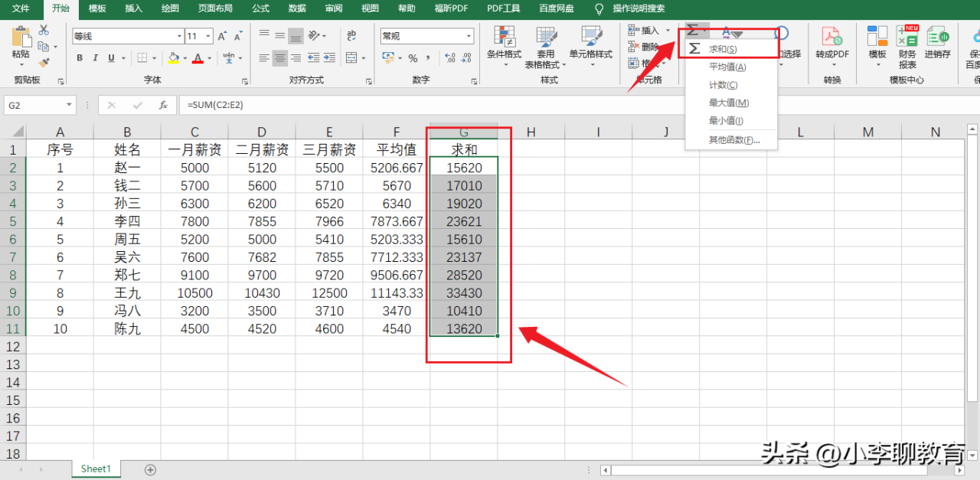Viewport: 980px width, 480px height.
Task: Click the Paste icon in clipboard group
Action: [x=21, y=37]
